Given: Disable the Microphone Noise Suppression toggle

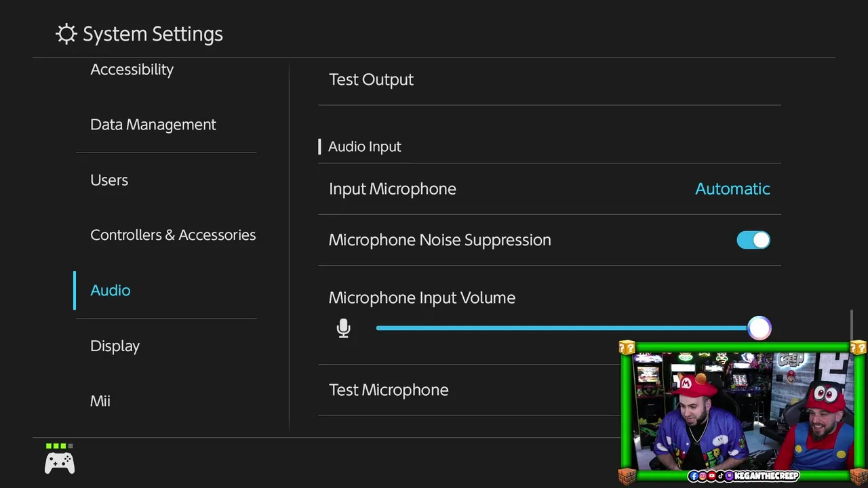Looking at the screenshot, I should tap(753, 240).
